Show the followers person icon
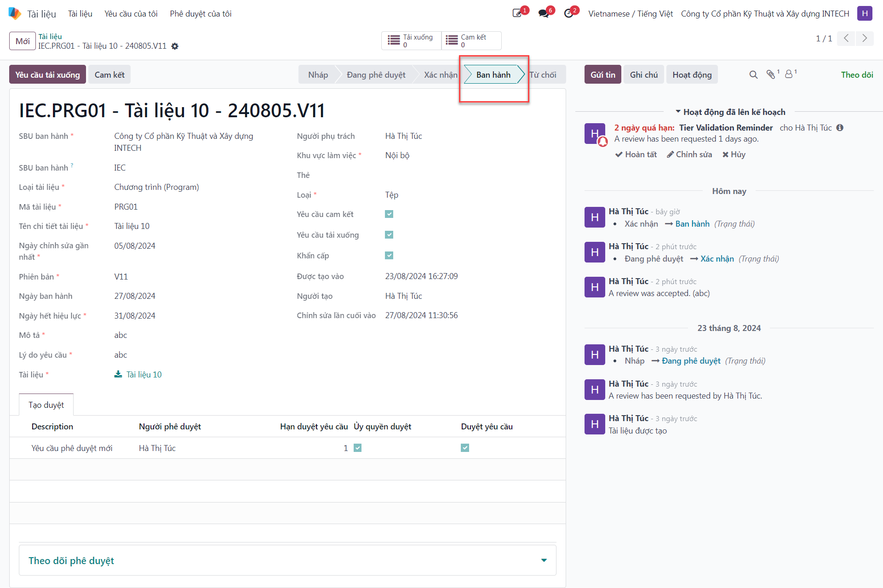Image resolution: width=883 pixels, height=588 pixels. coord(789,74)
